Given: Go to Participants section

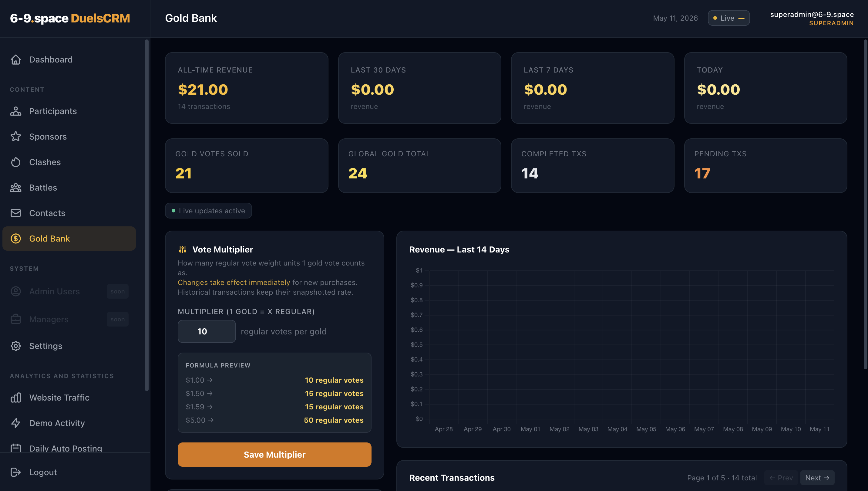Looking at the screenshot, I should [x=69, y=111].
